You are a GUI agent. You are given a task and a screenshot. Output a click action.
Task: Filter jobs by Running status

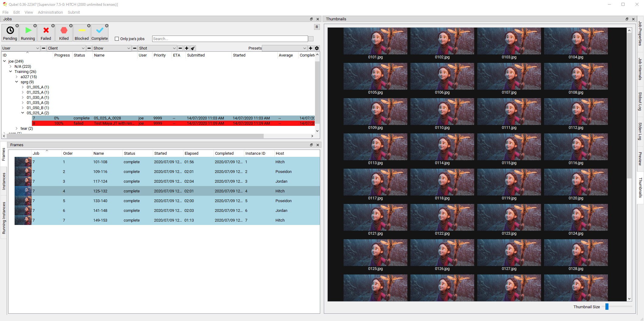tap(28, 33)
